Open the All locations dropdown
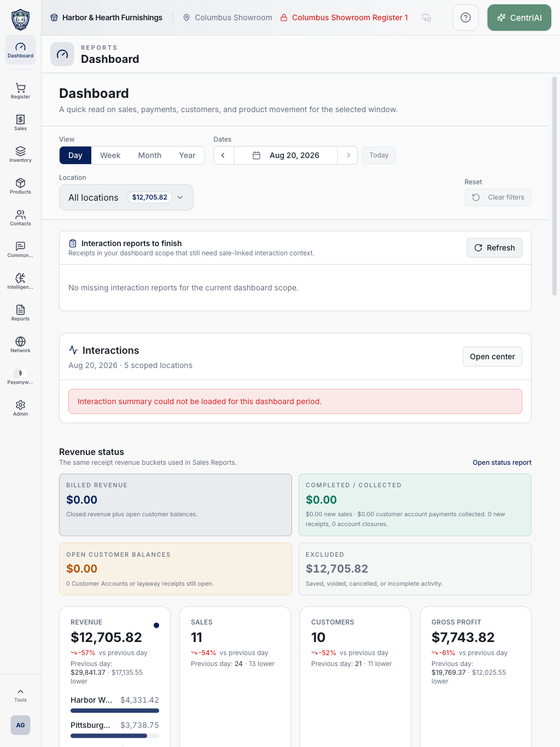Viewport: 560px width, 747px height. click(x=126, y=197)
